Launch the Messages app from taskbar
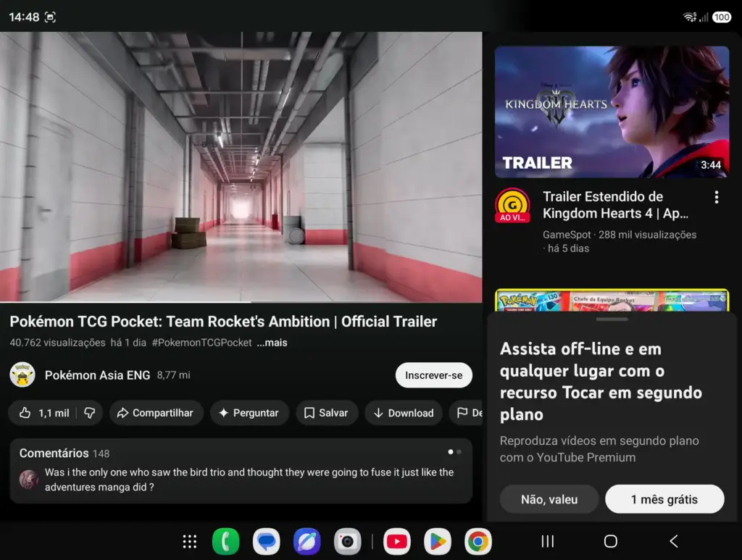The height and width of the screenshot is (560, 742). [x=267, y=542]
